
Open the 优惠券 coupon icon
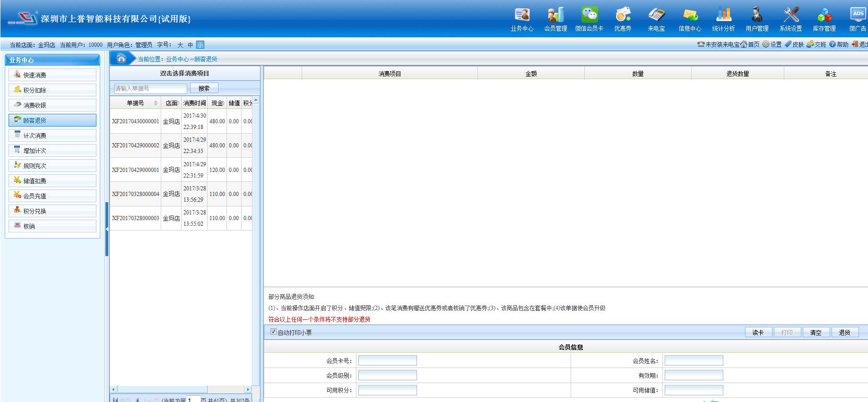tap(623, 16)
